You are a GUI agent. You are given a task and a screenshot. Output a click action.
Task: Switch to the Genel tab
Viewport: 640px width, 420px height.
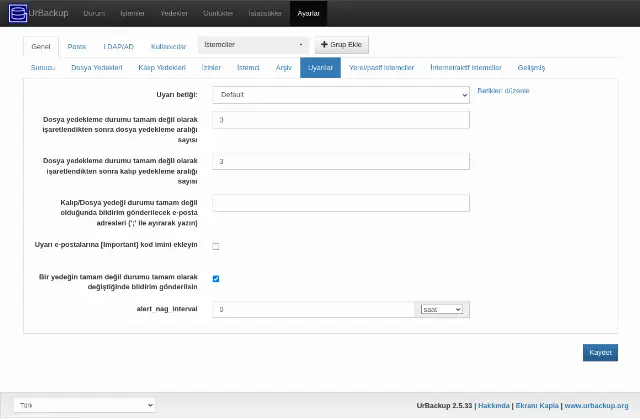[x=41, y=47]
